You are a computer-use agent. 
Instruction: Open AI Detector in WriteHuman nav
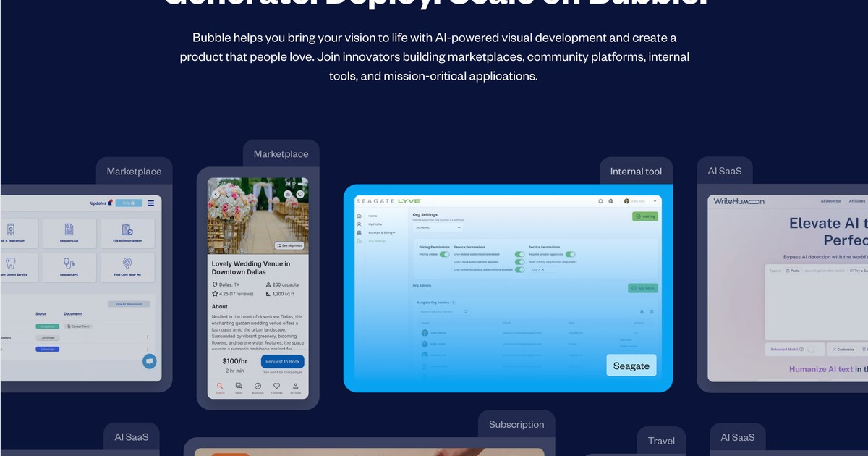(832, 201)
